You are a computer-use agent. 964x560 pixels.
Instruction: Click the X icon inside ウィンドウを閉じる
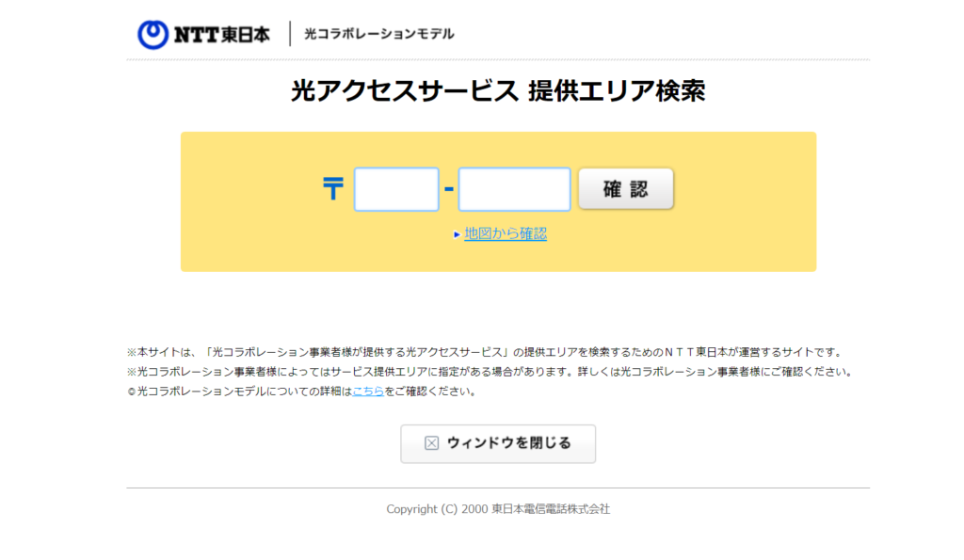(431, 443)
